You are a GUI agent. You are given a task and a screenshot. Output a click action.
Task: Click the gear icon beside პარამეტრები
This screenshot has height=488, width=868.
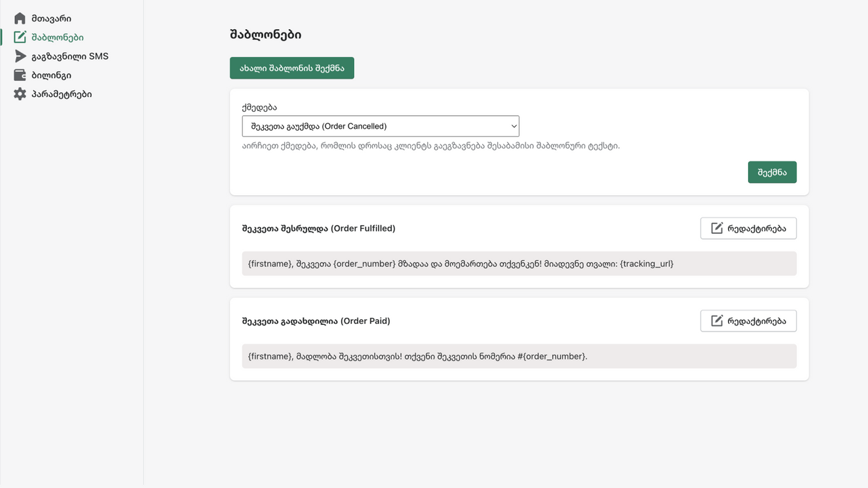(20, 94)
